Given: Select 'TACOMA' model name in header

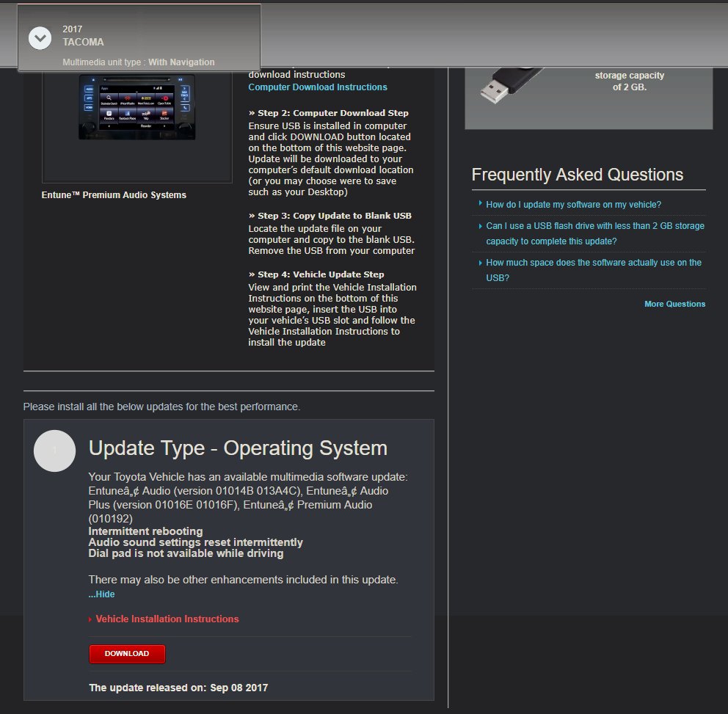Looking at the screenshot, I should coord(83,42).
